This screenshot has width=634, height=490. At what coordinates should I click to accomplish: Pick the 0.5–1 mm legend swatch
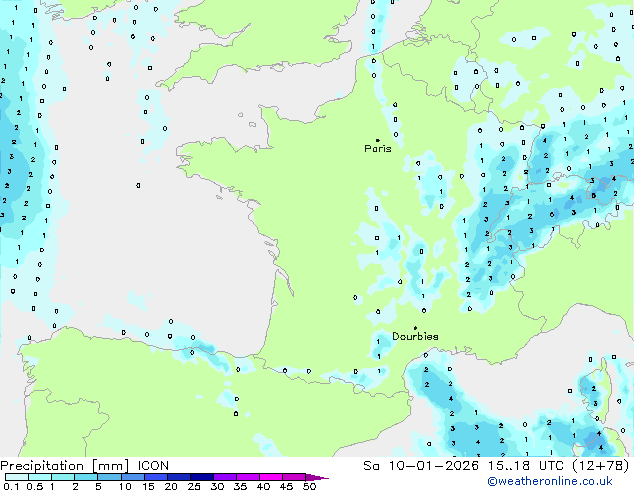40,477
